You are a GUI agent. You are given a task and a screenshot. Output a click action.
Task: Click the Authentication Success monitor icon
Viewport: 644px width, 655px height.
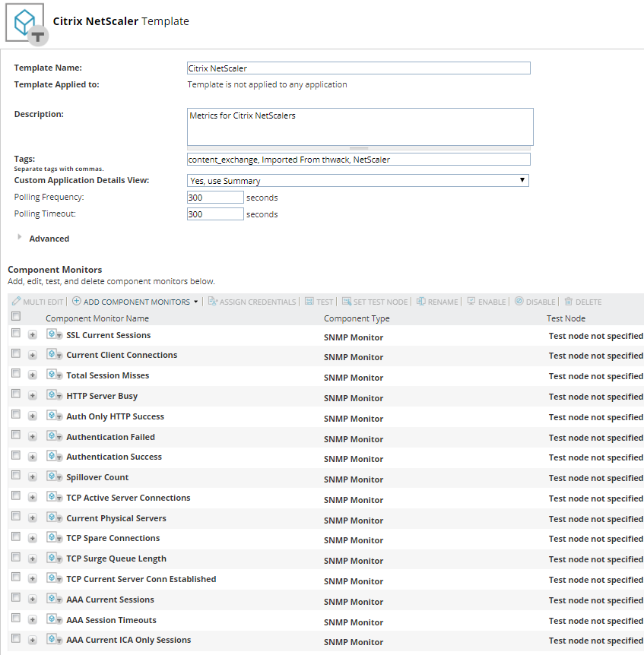[x=54, y=456]
